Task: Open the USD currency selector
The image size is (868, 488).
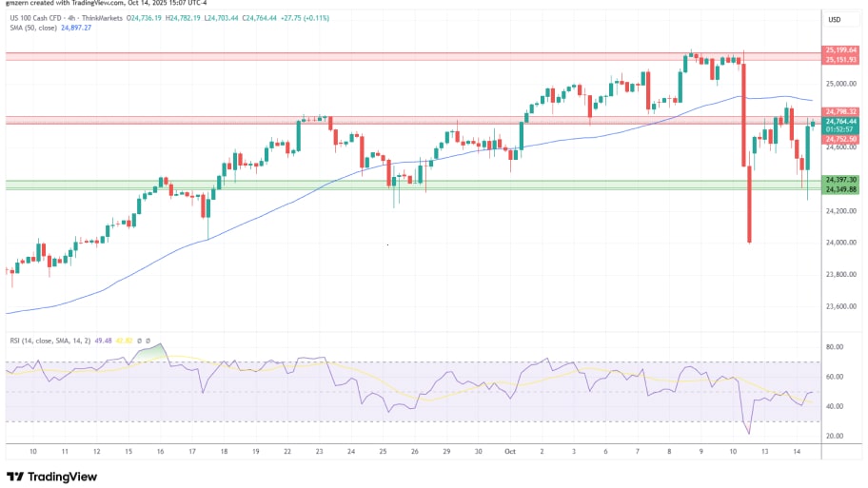Action: (836, 19)
